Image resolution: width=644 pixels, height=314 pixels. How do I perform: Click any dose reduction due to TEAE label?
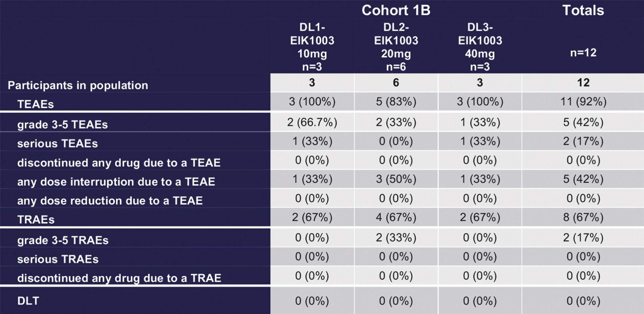[x=110, y=201]
